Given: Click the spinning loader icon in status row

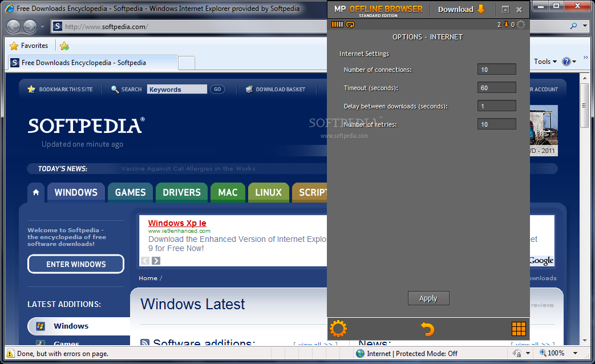Looking at the screenshot, I should tap(521, 25).
